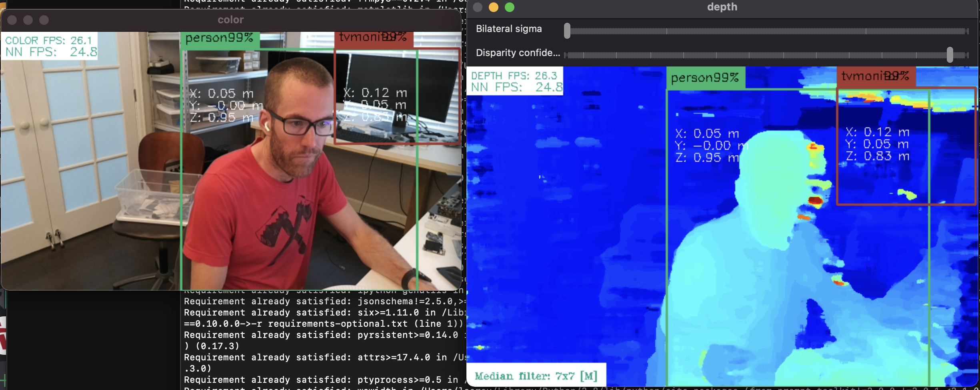This screenshot has width=980, height=390.
Task: Click the Bilateral sigma slider handle
Action: click(x=567, y=31)
